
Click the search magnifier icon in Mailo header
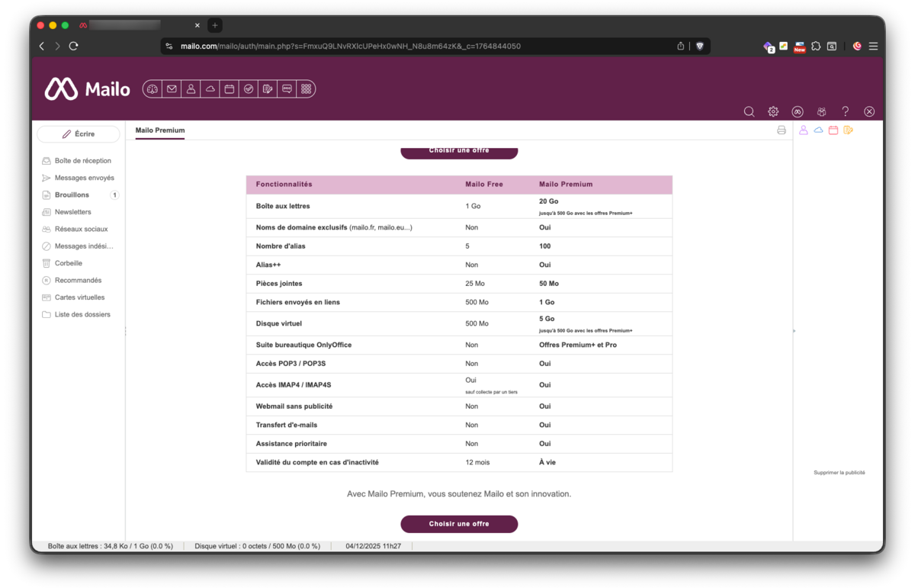749,111
